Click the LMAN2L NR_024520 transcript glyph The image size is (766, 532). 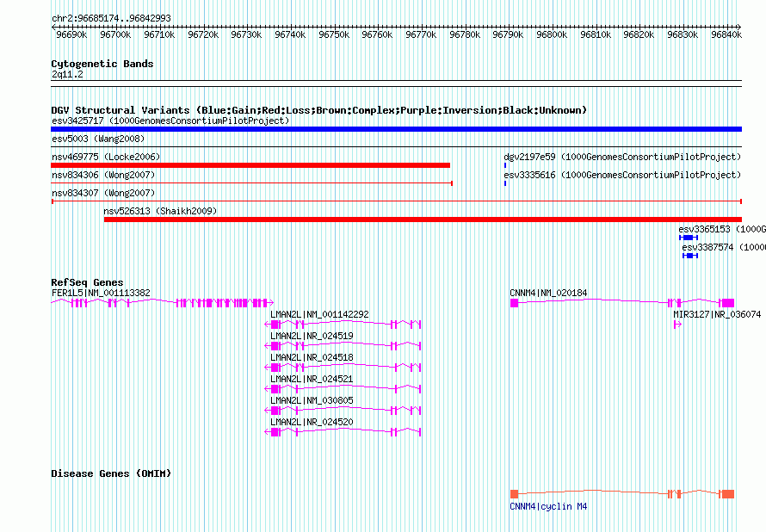click(343, 432)
